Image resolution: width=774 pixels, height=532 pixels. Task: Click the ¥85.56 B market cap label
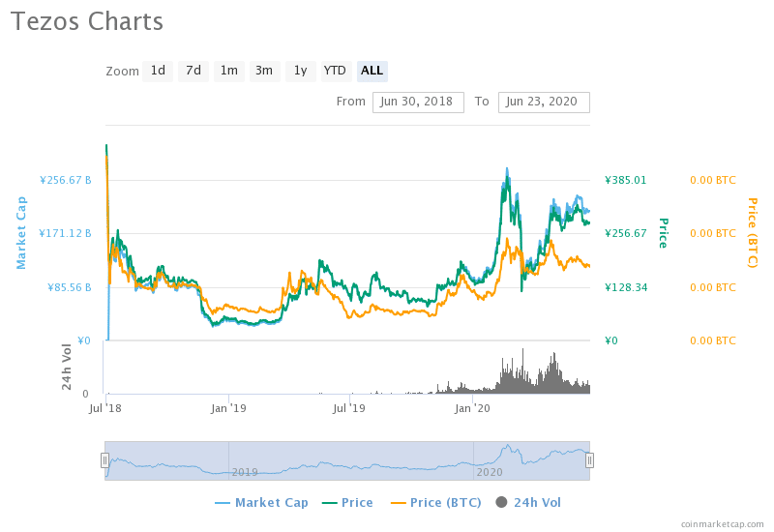tap(70, 287)
